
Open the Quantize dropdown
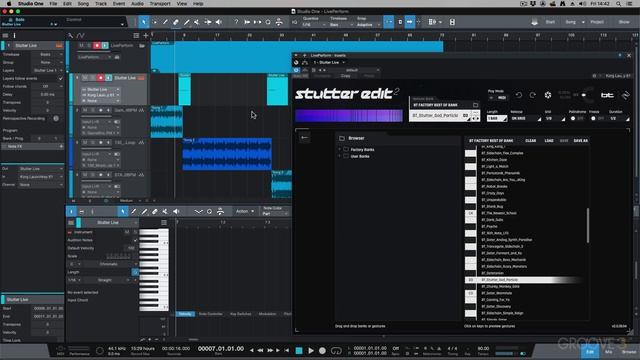pos(314,25)
